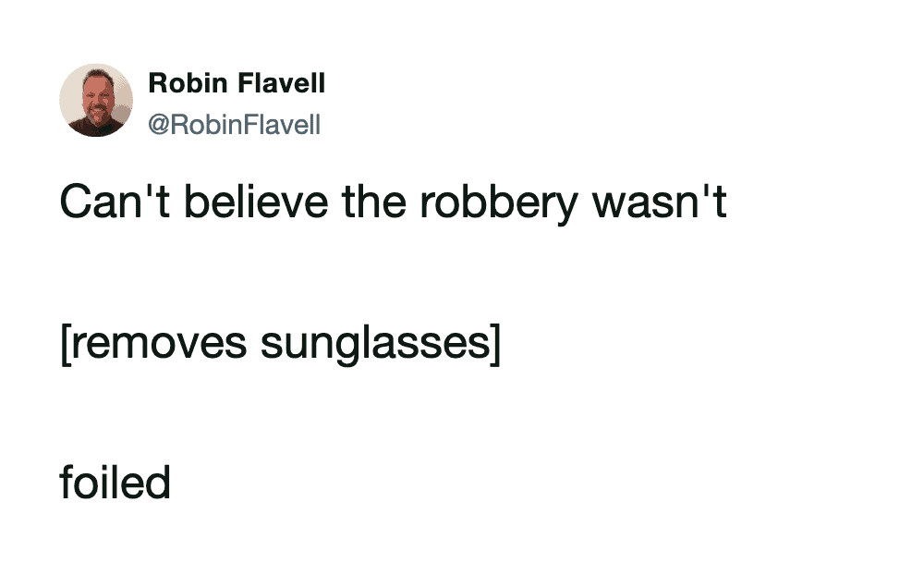924x563 pixels.
Task: Open the Robin Flavell display name link
Action: [237, 84]
